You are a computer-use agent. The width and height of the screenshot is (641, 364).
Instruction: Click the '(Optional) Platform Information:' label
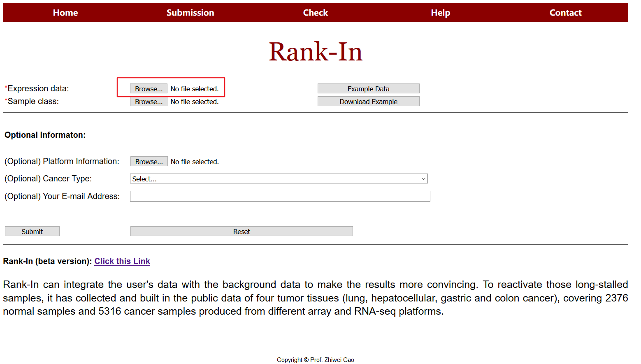click(x=62, y=162)
